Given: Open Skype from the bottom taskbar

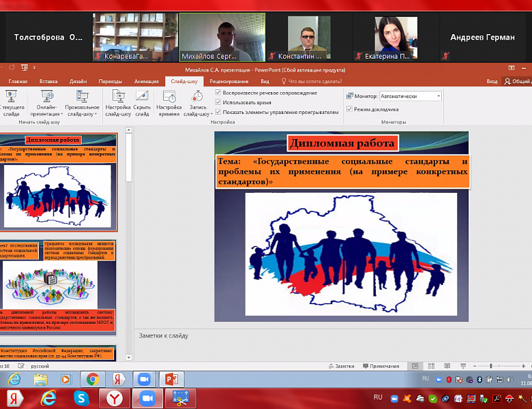Looking at the screenshot, I should 81,399.
